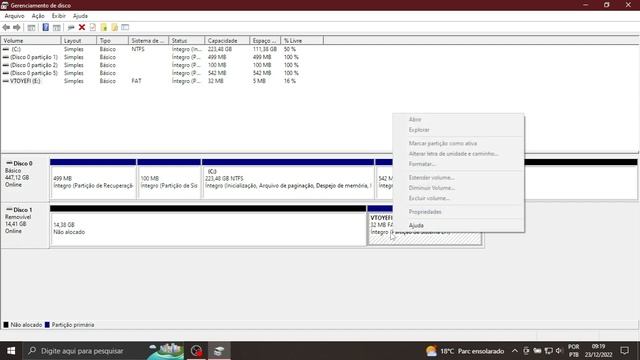
Task: Open the weather widget showing 18°C
Action: [x=464, y=351]
